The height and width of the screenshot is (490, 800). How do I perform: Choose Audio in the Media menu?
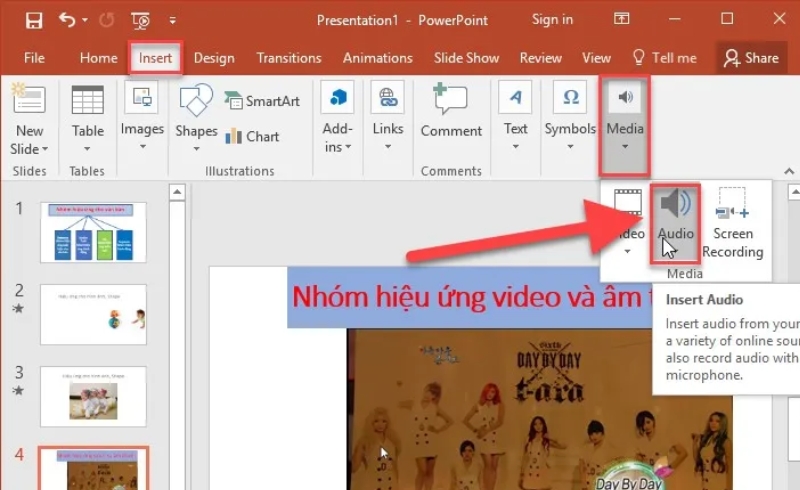(x=675, y=224)
